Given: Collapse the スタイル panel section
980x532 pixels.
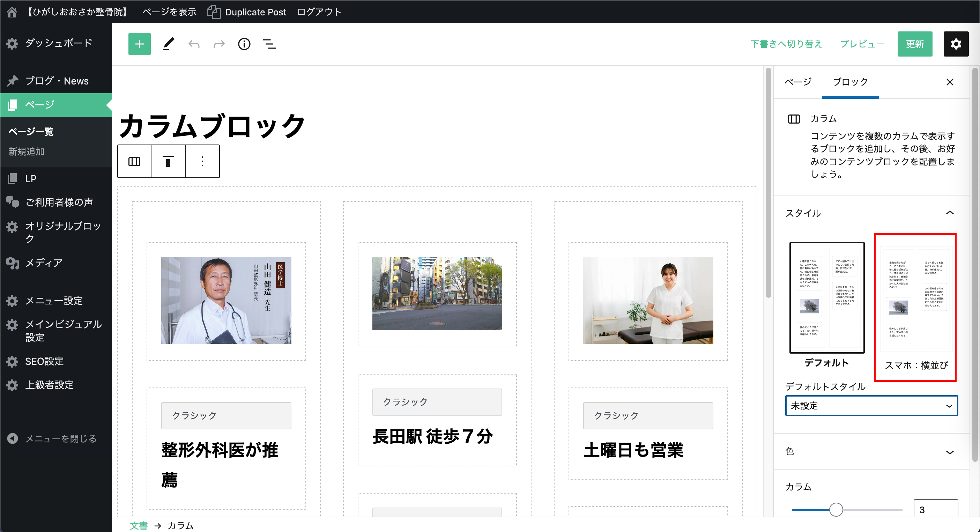Looking at the screenshot, I should pos(950,213).
